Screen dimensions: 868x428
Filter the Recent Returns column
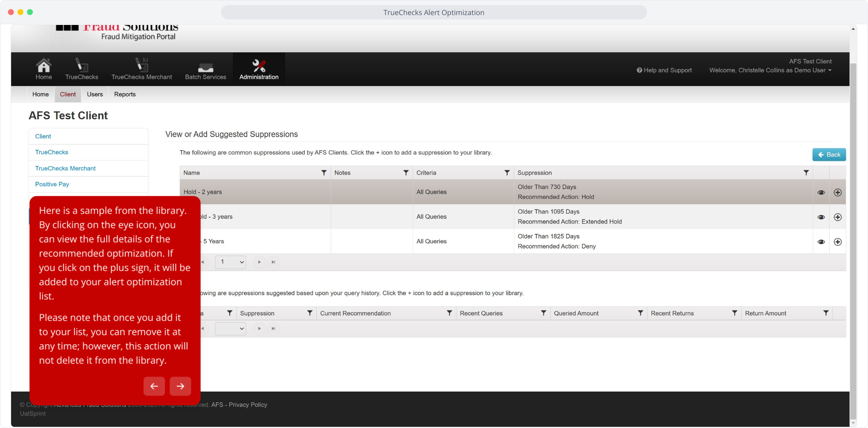[x=735, y=313]
